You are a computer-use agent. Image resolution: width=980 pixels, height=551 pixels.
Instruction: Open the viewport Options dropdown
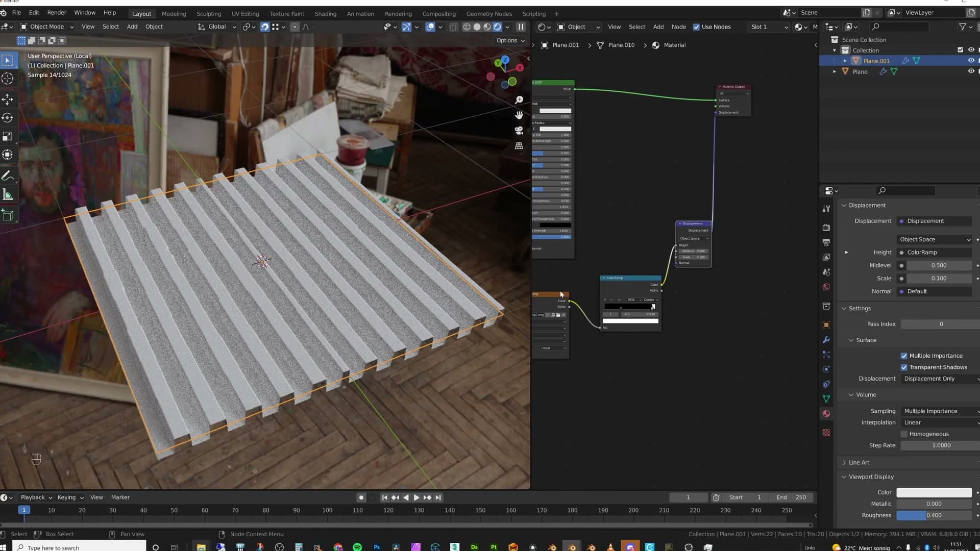(510, 40)
